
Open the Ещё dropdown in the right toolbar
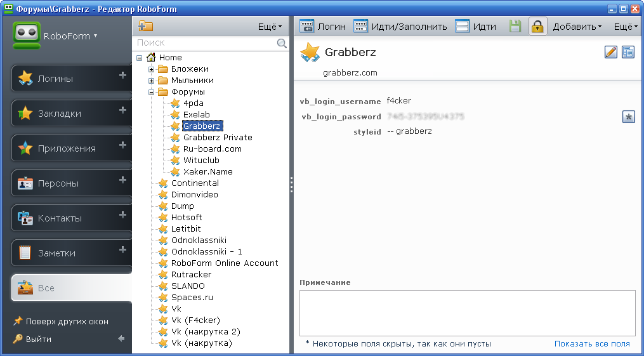626,26
